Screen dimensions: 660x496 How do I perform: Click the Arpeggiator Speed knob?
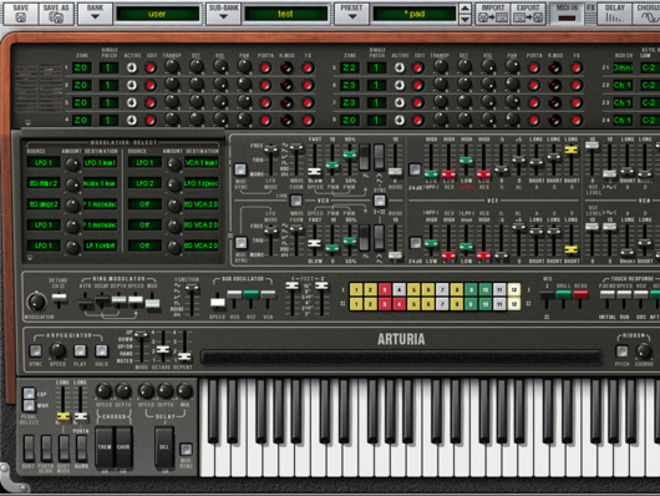pyautogui.click(x=58, y=350)
